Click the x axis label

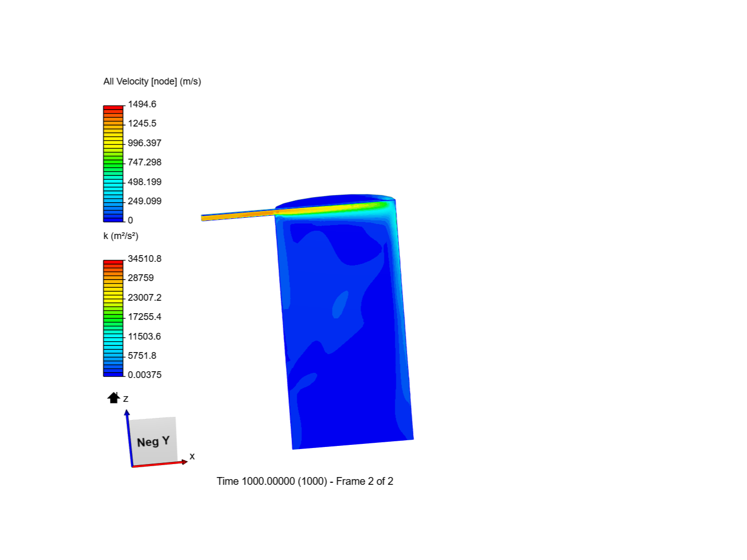[192, 456]
